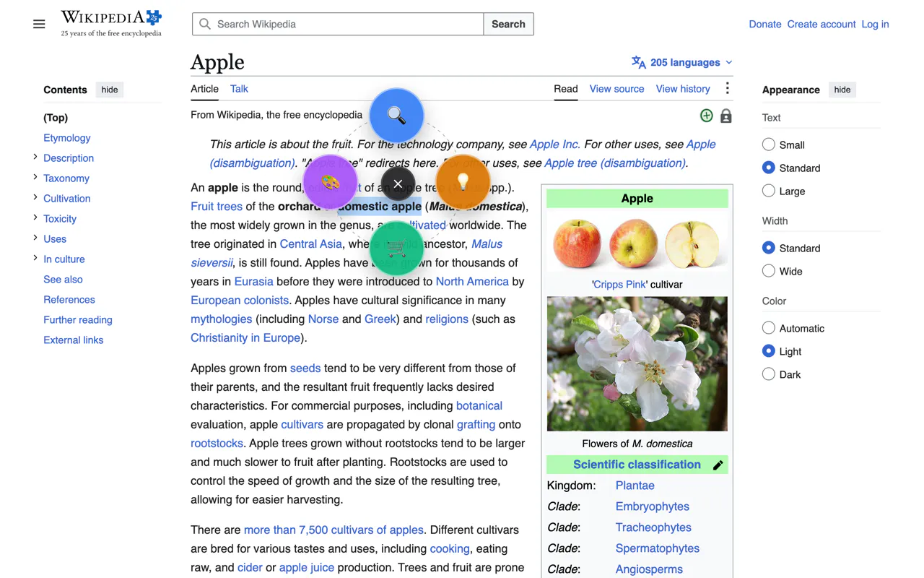The height and width of the screenshot is (578, 924).
Task: Expand the Toxicity contents section
Action: click(x=35, y=217)
